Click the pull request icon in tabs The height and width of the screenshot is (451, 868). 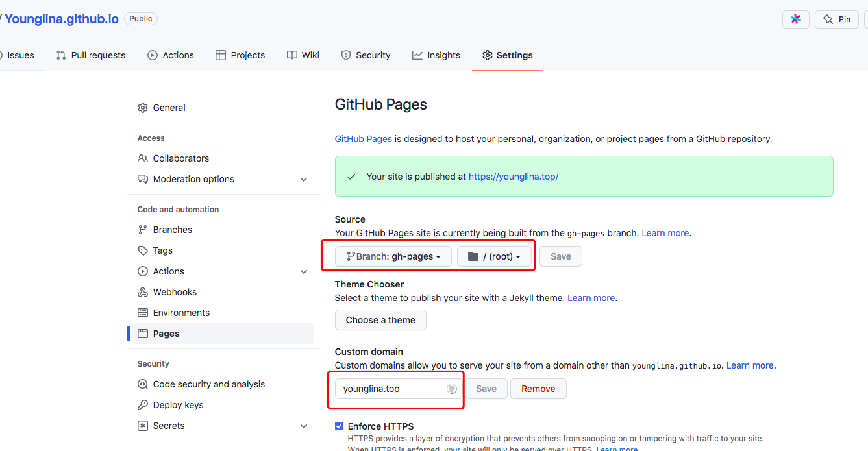pos(61,55)
